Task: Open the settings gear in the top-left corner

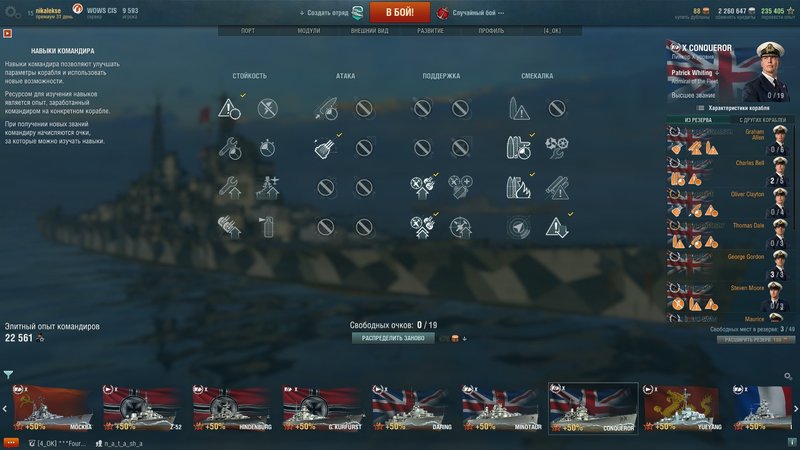Action: pos(11,13)
